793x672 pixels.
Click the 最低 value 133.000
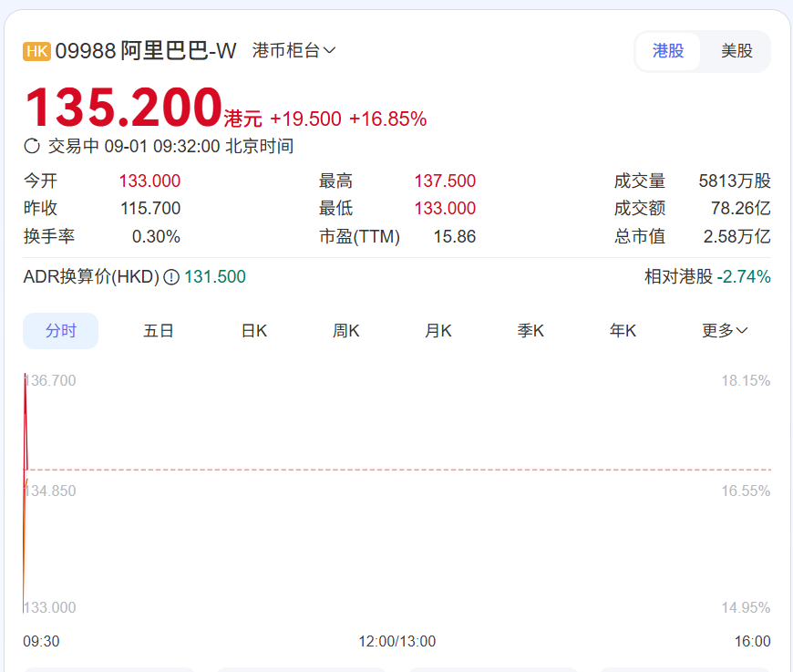coord(445,209)
